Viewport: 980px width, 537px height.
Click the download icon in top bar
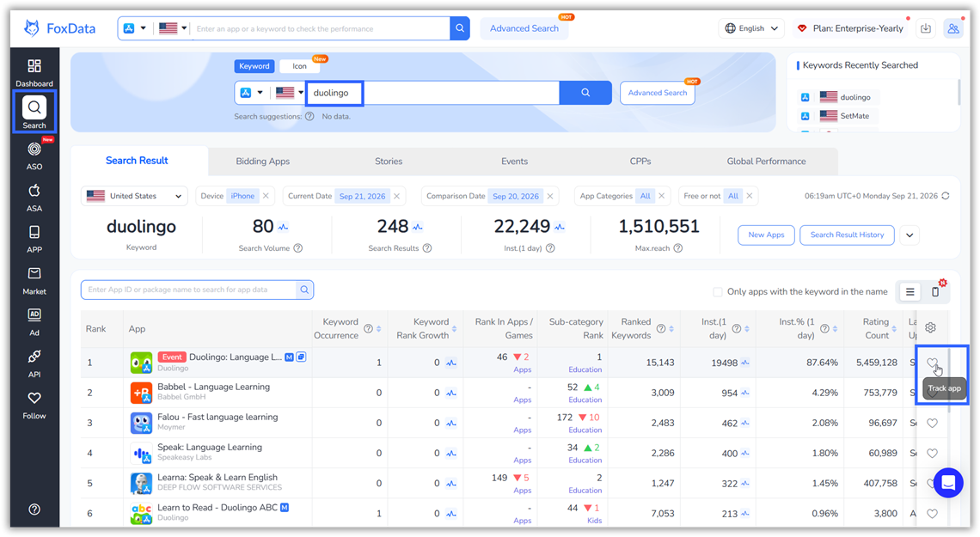click(x=926, y=28)
